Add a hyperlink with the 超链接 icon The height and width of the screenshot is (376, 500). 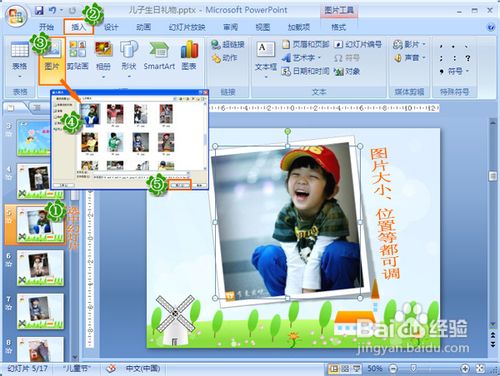pos(228,44)
